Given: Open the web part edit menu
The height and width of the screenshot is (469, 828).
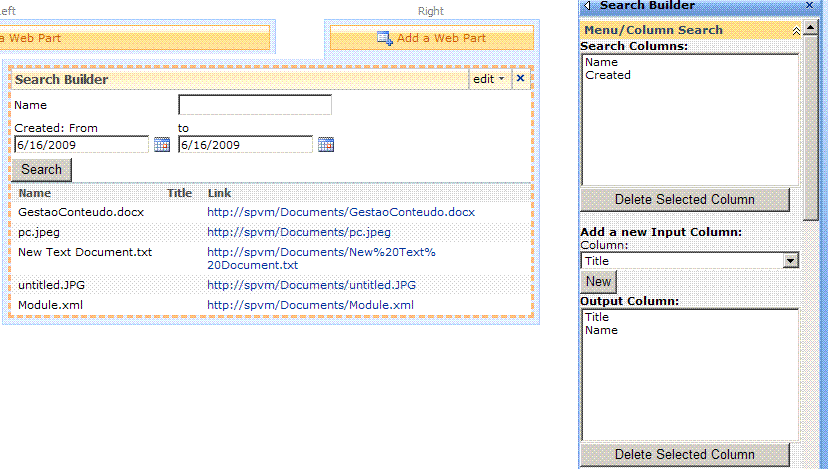Looking at the screenshot, I should 488,79.
